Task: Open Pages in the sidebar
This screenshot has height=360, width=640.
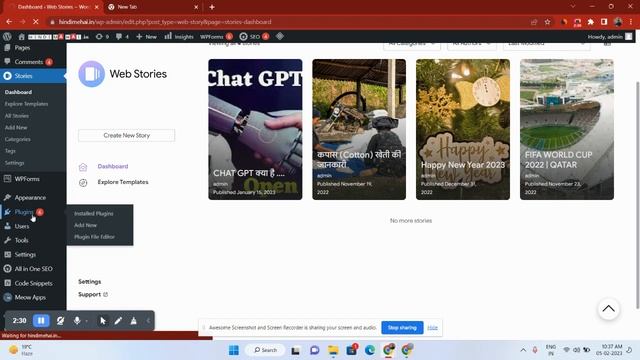Action: coord(22,48)
